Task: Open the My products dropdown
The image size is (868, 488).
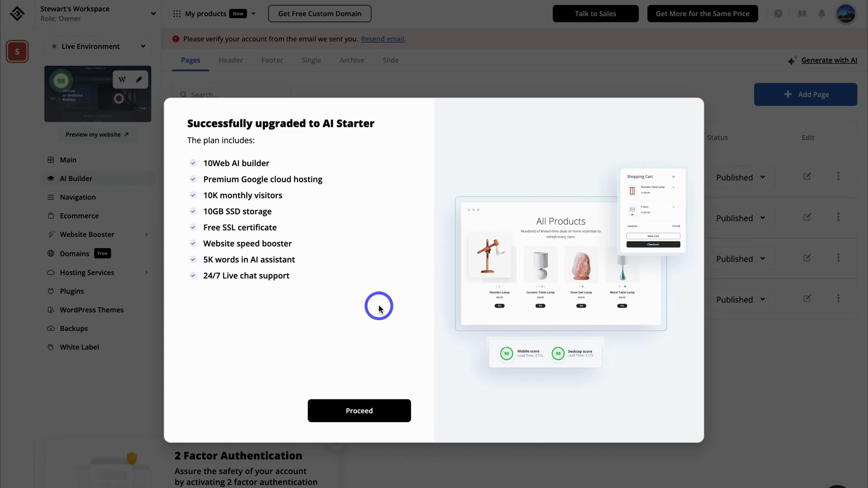Action: tap(253, 14)
